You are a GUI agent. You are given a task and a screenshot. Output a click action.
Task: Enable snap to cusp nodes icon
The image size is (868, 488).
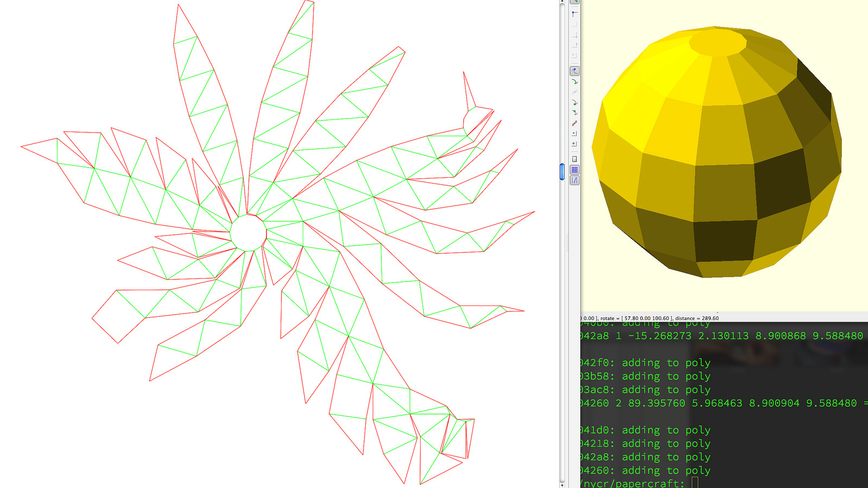[x=574, y=102]
